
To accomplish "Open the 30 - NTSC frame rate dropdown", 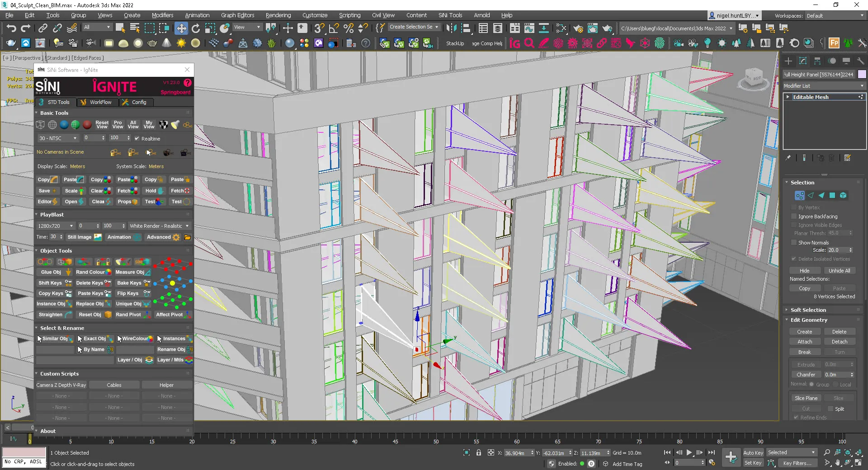I will [x=58, y=138].
